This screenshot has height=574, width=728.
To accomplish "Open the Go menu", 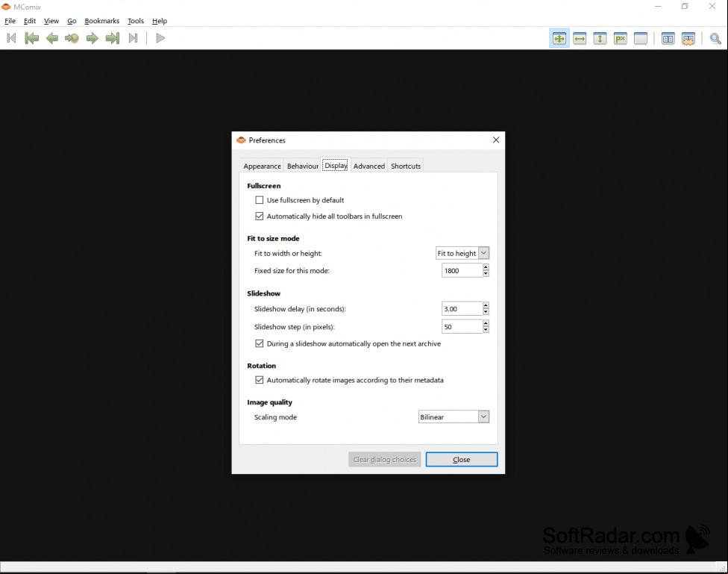I will tap(72, 21).
